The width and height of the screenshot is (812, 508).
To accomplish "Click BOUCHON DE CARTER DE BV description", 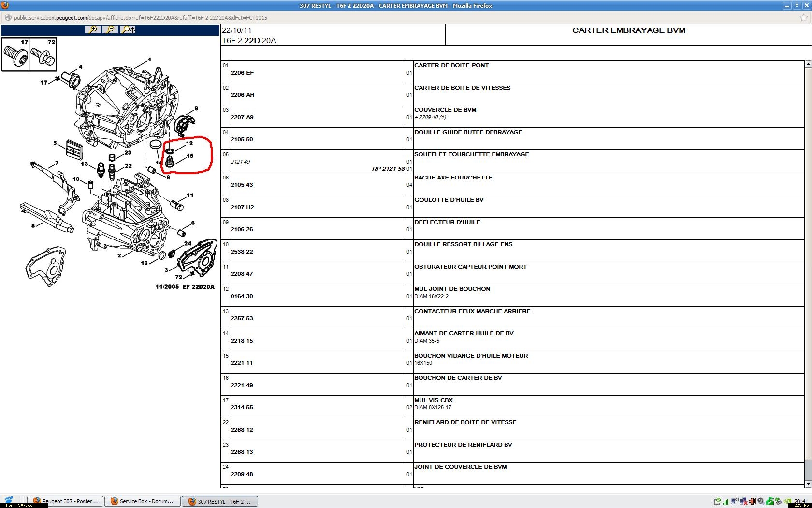I will pyautogui.click(x=458, y=378).
